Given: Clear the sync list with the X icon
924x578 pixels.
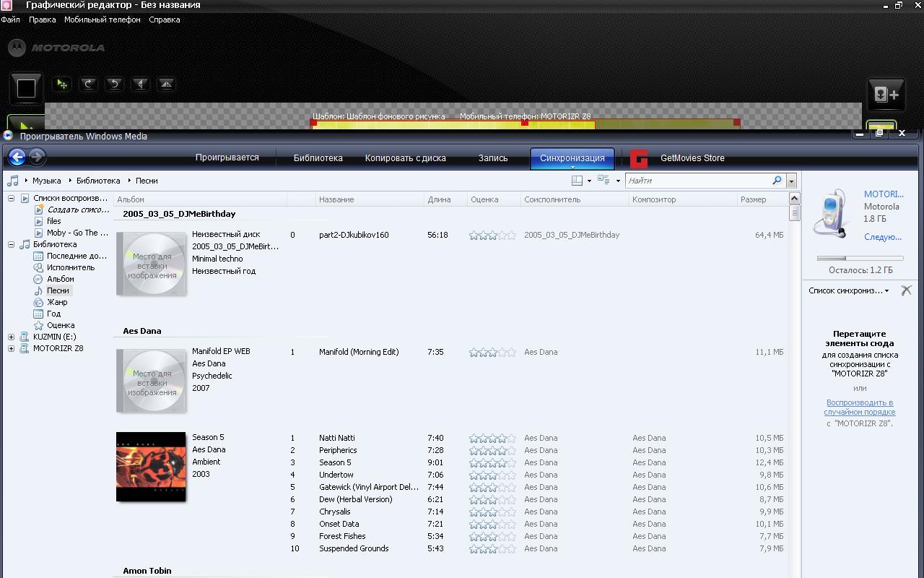Looking at the screenshot, I should pyautogui.click(x=907, y=290).
